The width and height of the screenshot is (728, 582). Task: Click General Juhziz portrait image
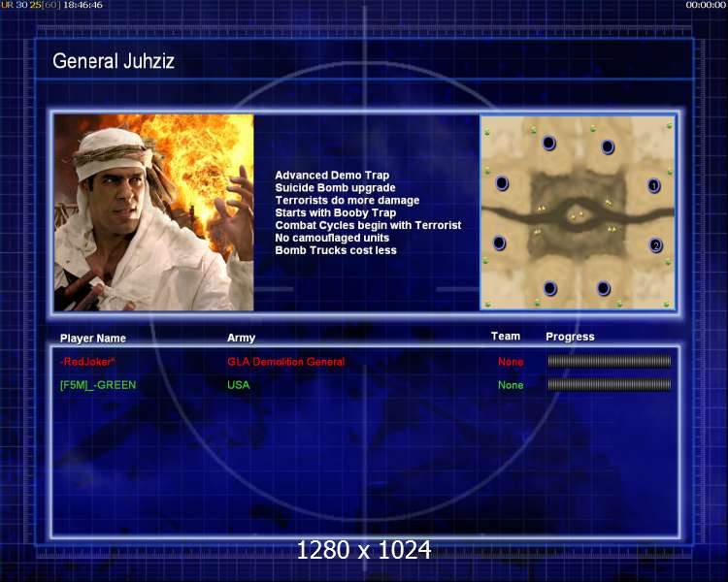153,212
